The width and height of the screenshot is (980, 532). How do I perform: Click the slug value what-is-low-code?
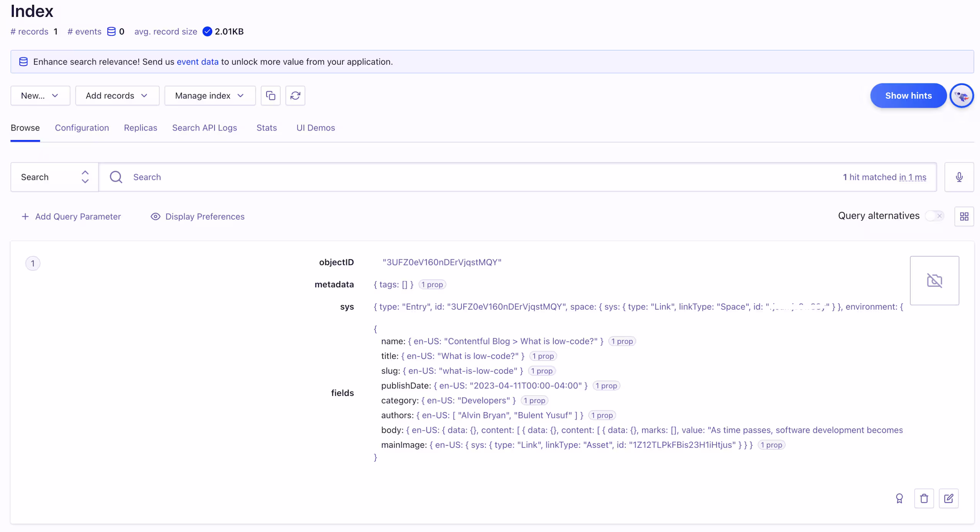[x=478, y=371]
